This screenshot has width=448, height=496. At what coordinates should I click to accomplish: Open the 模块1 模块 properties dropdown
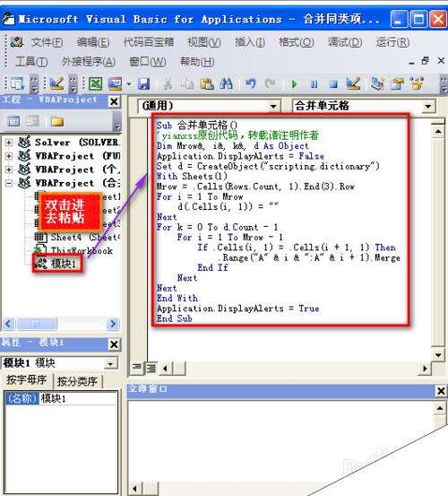[x=110, y=363]
